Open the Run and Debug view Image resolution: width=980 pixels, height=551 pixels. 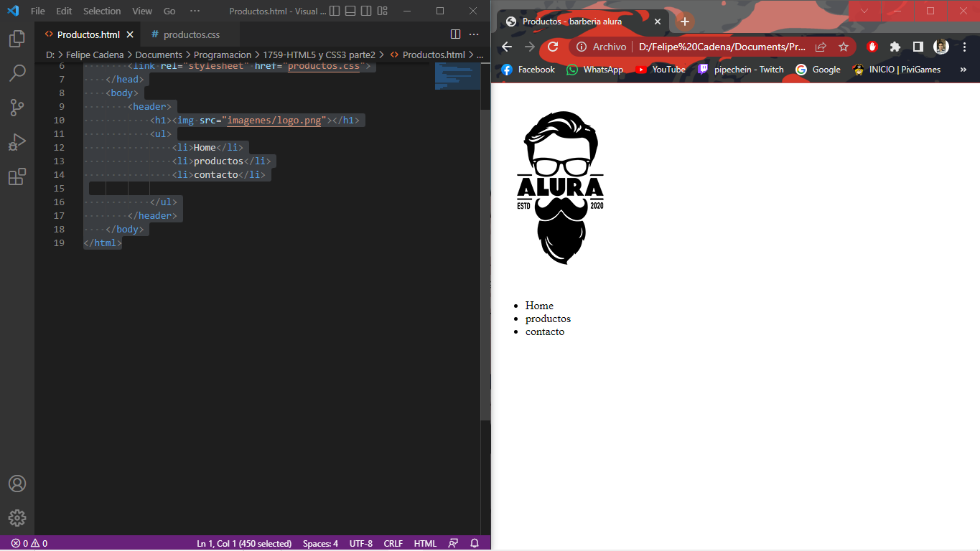(x=17, y=141)
